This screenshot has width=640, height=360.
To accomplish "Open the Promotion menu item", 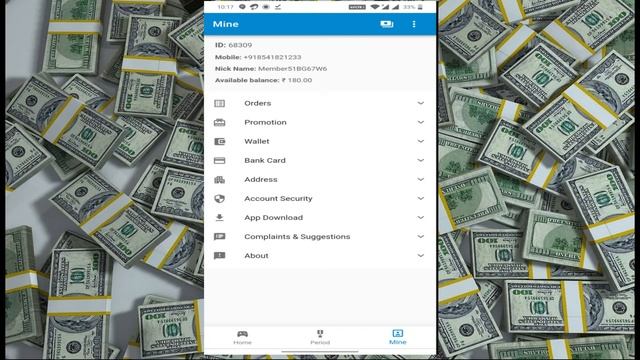I will (320, 122).
